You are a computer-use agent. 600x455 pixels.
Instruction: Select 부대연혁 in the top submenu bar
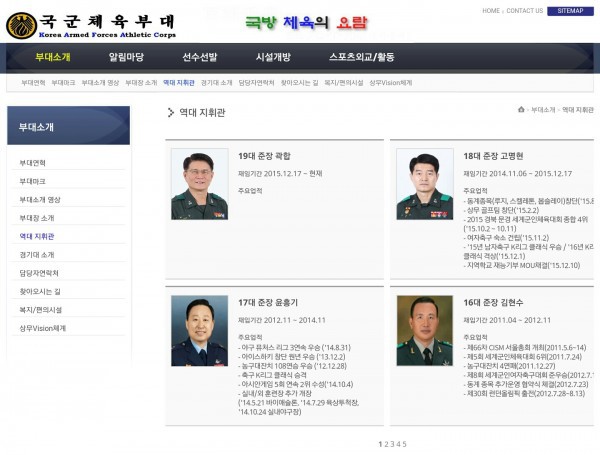pos(33,83)
